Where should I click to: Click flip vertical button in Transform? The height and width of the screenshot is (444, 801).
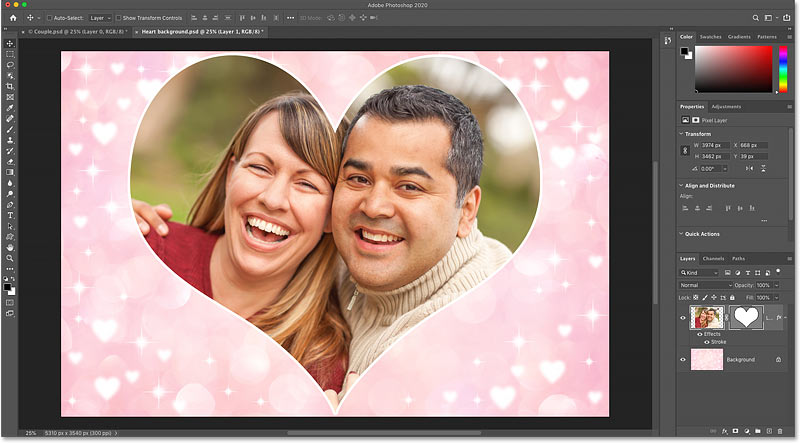pos(763,169)
